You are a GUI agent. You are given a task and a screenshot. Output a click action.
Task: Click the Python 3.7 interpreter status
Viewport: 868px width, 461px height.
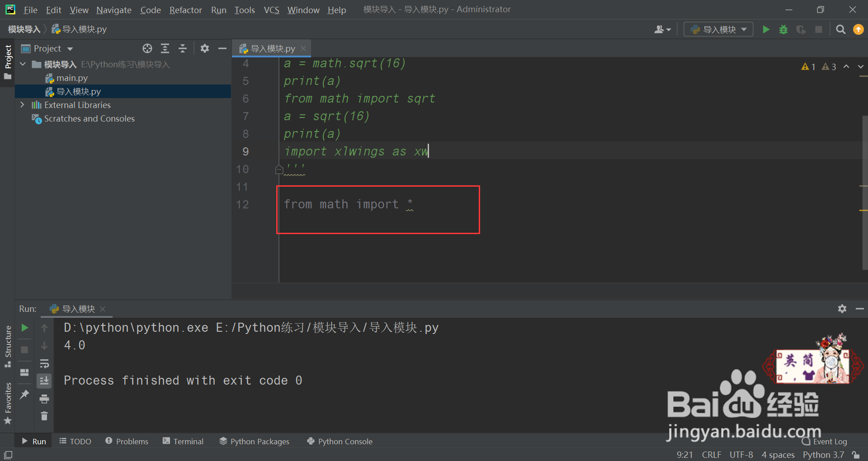tap(823, 455)
